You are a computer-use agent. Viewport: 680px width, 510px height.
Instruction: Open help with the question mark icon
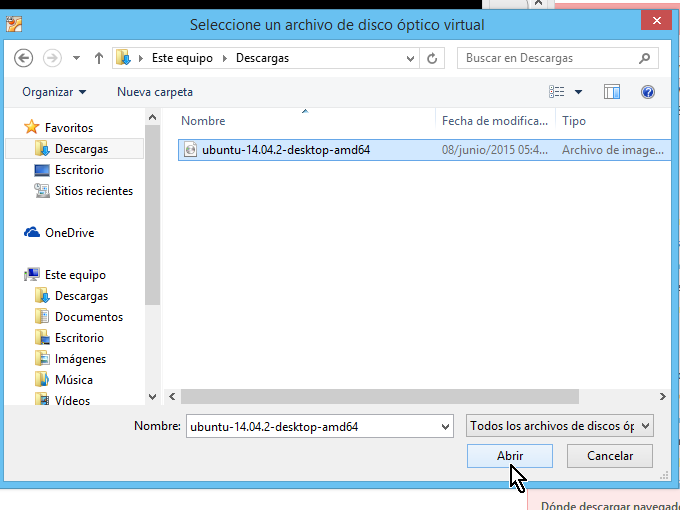(x=647, y=92)
